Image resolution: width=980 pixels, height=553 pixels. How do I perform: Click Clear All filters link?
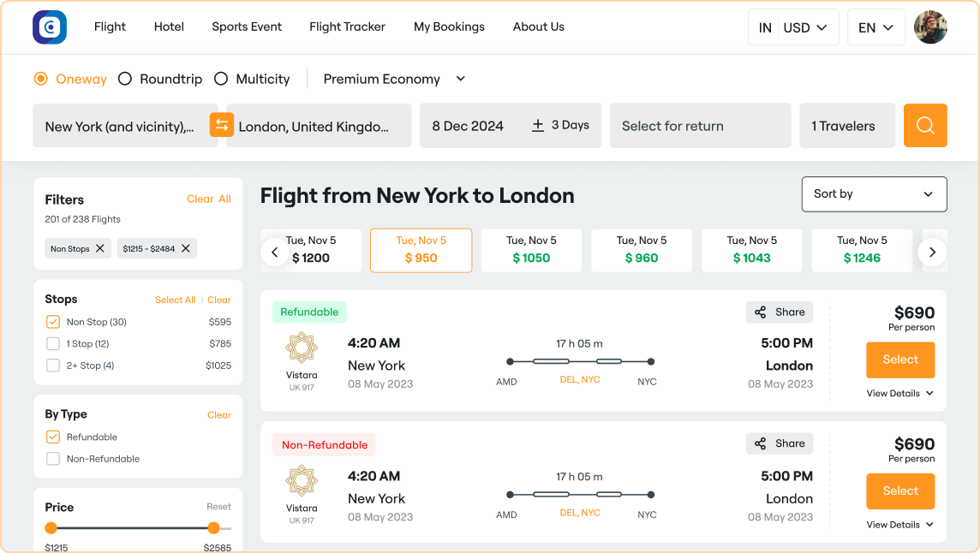pyautogui.click(x=209, y=199)
